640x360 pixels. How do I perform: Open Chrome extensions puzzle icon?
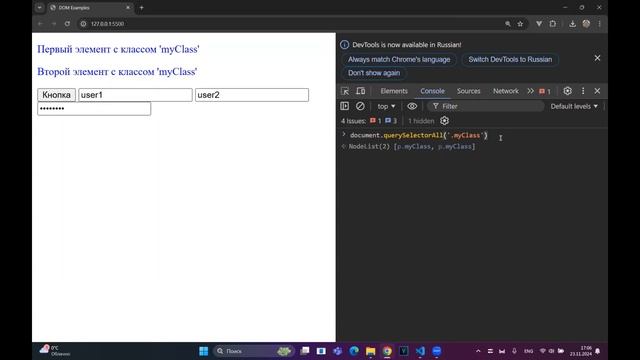click(553, 24)
